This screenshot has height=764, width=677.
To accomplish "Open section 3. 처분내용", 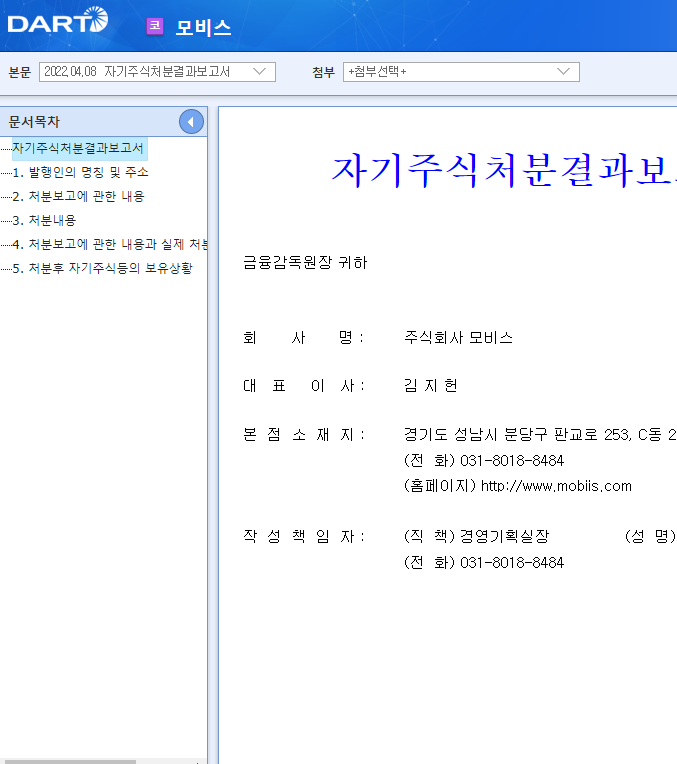I will 44,220.
